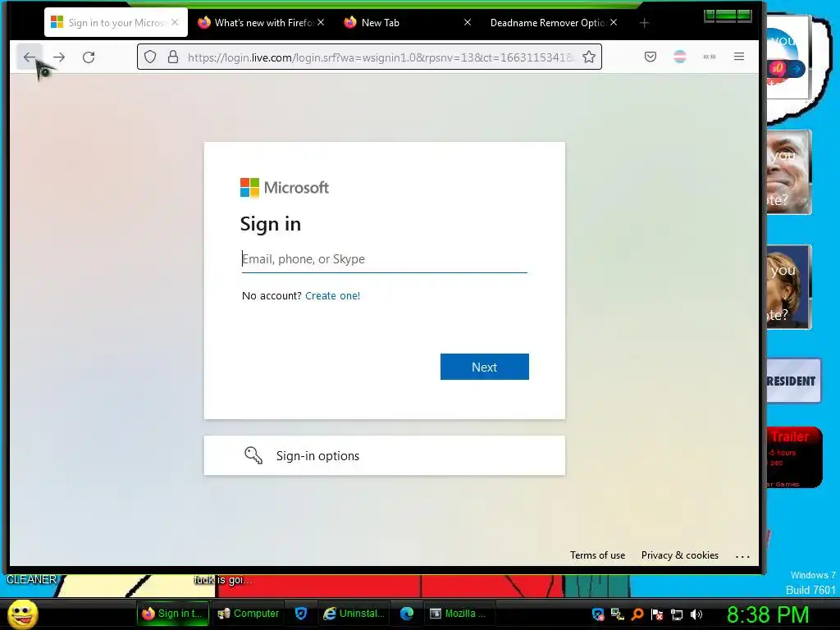Viewport: 840px width, 630px height.
Task: Launch Microsoft Edge from taskbar
Action: pyautogui.click(x=407, y=614)
